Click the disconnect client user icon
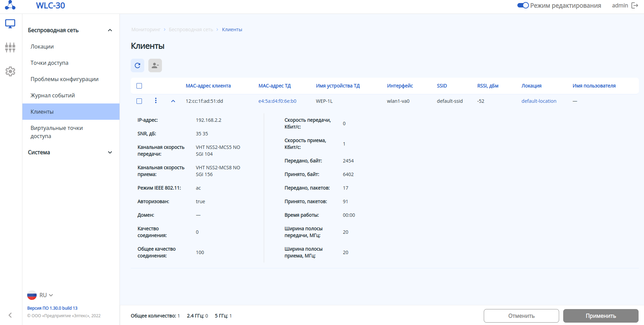Viewport: 644px width, 325px height. coord(155,65)
